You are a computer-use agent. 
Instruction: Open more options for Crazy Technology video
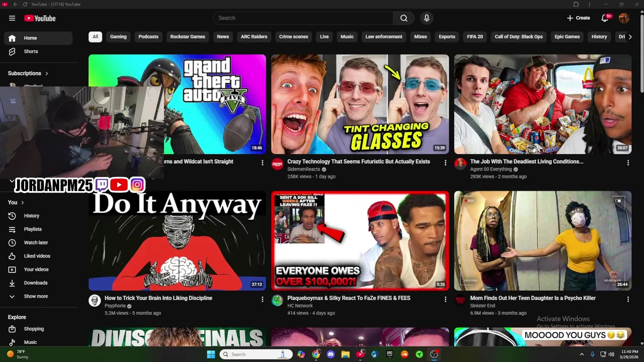tap(445, 163)
